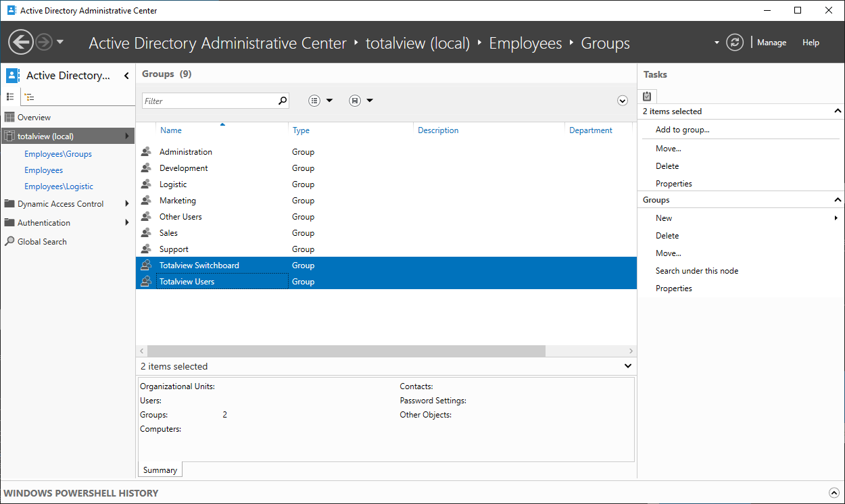Select the Logistic group icon
Screen dimensions: 845x504
(145, 184)
